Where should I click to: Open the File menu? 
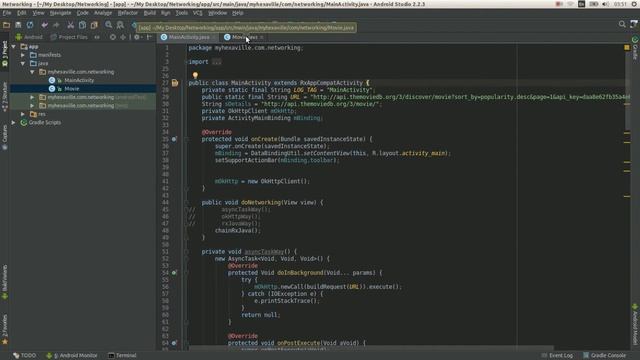click(7, 13)
